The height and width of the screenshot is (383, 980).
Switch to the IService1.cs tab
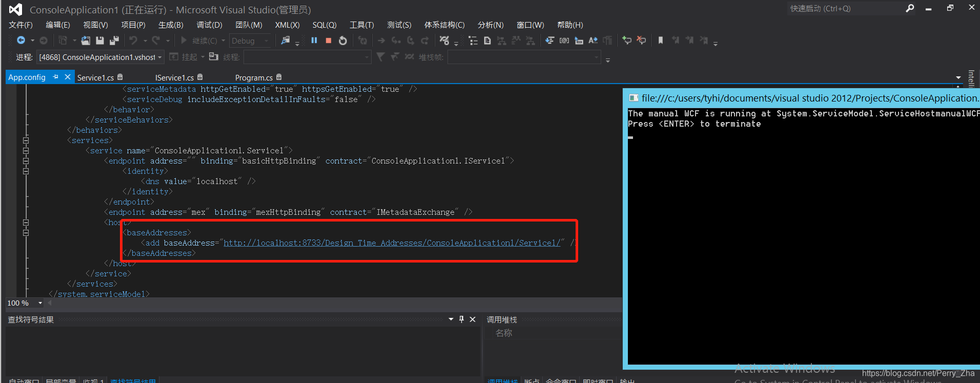pyautogui.click(x=174, y=77)
